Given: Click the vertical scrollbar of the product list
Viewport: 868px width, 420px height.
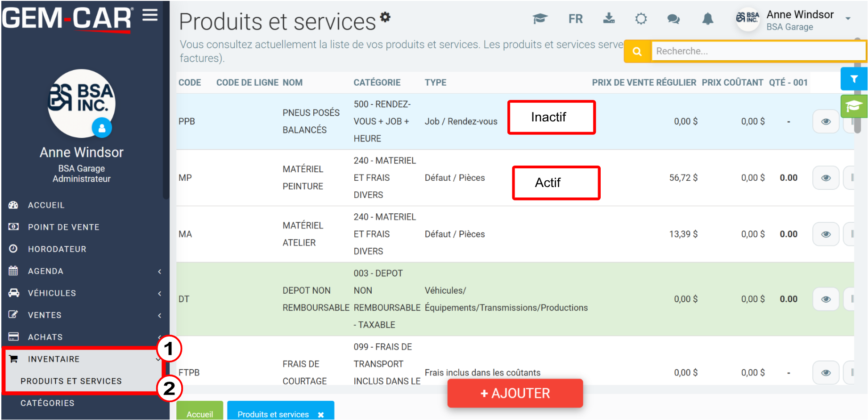Looking at the screenshot, I should [x=857, y=86].
